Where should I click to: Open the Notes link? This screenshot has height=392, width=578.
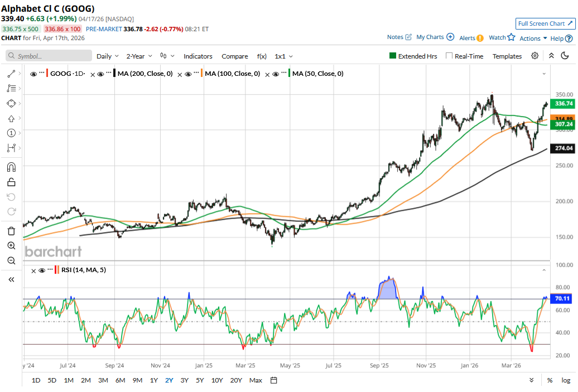tap(399, 37)
